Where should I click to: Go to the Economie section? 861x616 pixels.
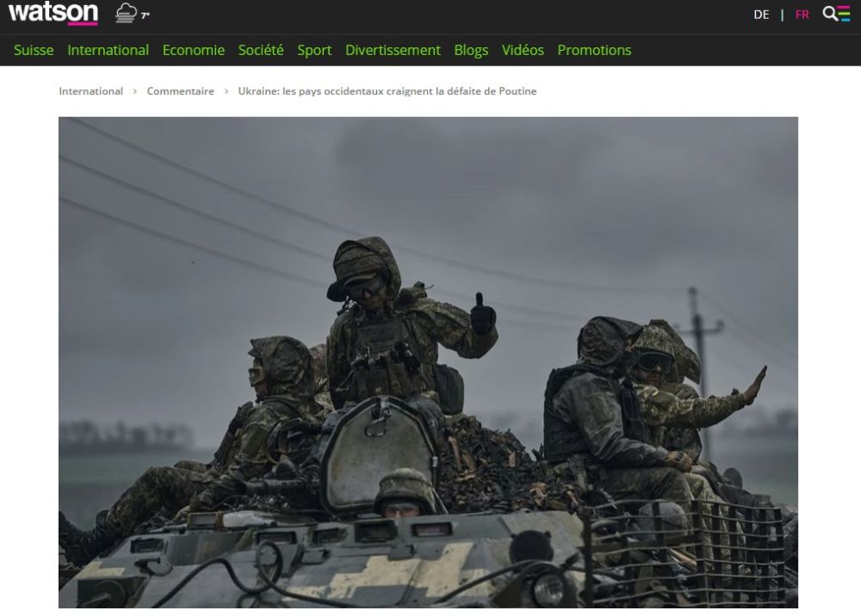click(x=193, y=50)
